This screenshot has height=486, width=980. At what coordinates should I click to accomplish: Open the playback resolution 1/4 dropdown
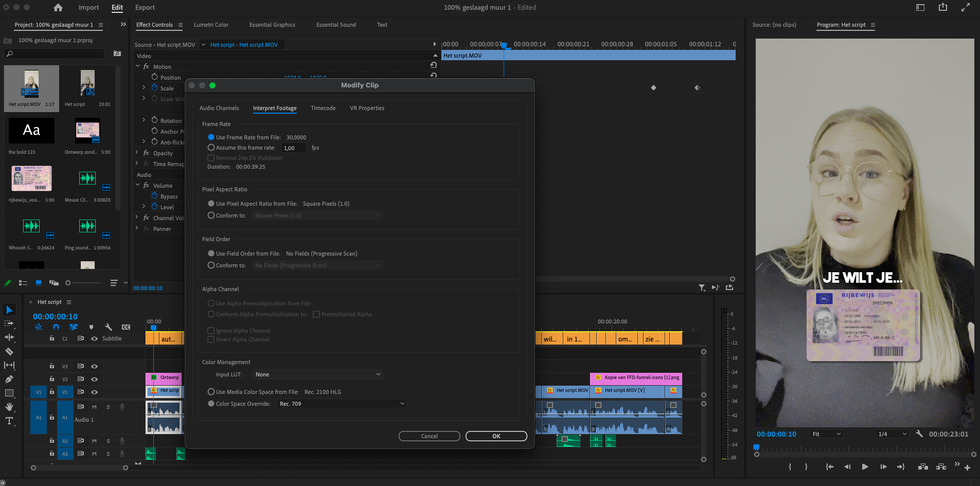click(x=892, y=434)
